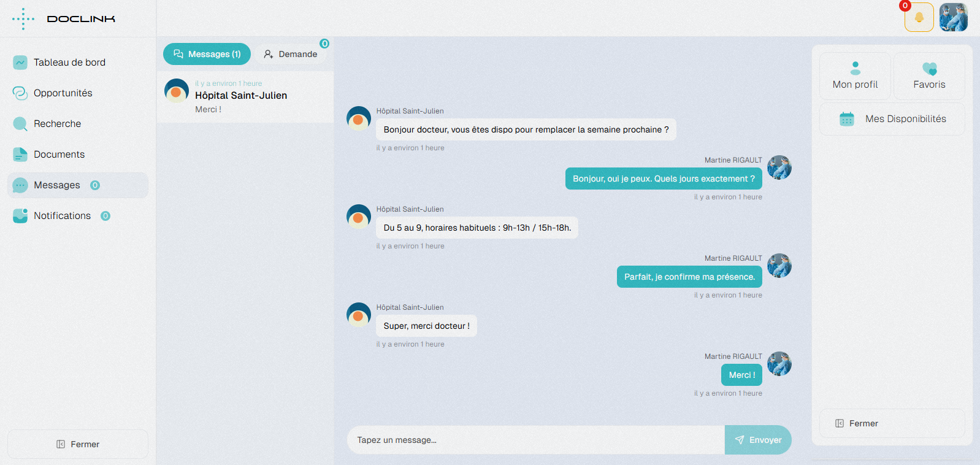This screenshot has width=980, height=465.
Task: Open Notifications in the sidebar
Action: [x=78, y=216]
